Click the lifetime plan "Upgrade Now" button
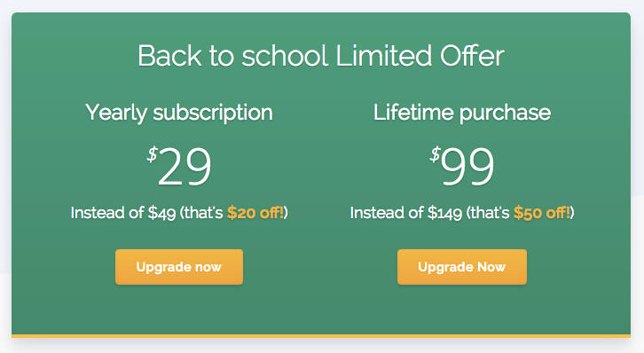The width and height of the screenshot is (644, 353). (x=462, y=267)
